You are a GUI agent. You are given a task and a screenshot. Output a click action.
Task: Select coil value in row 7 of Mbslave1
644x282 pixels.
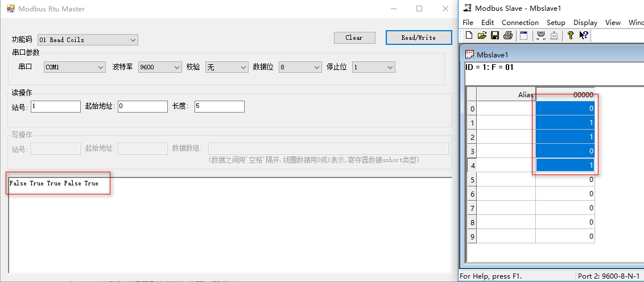pyautogui.click(x=565, y=208)
